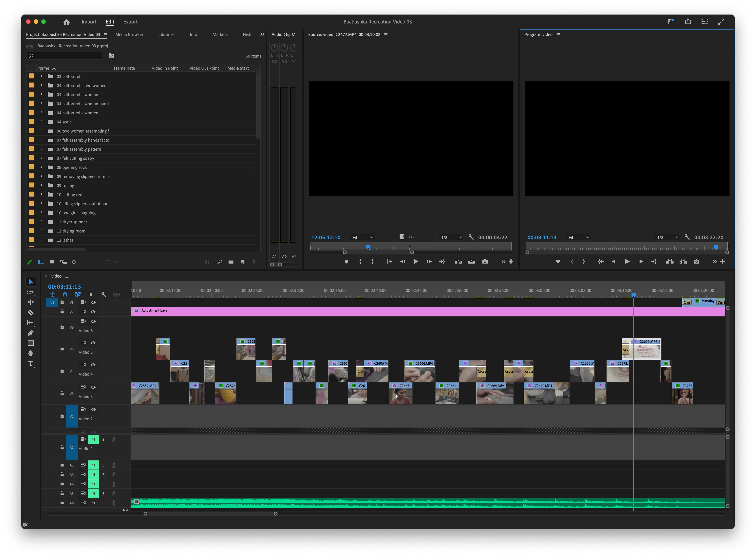Screen dimensions: 756x557
Task: Click the Import button in header
Action: (x=89, y=22)
